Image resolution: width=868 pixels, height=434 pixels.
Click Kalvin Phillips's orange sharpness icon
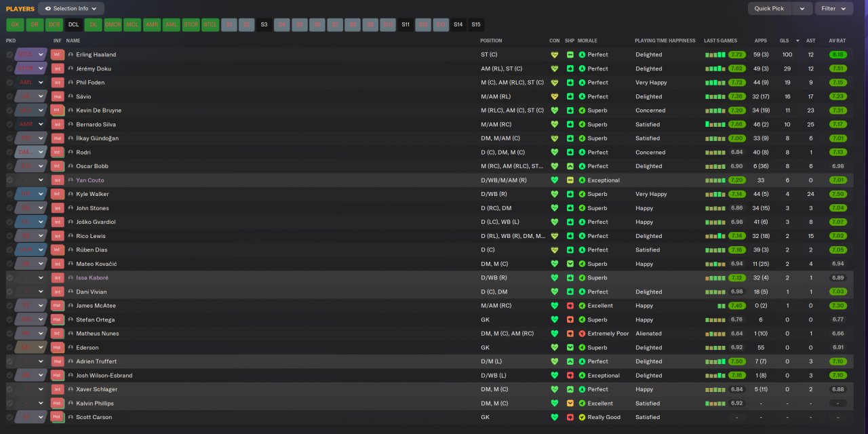(x=570, y=403)
